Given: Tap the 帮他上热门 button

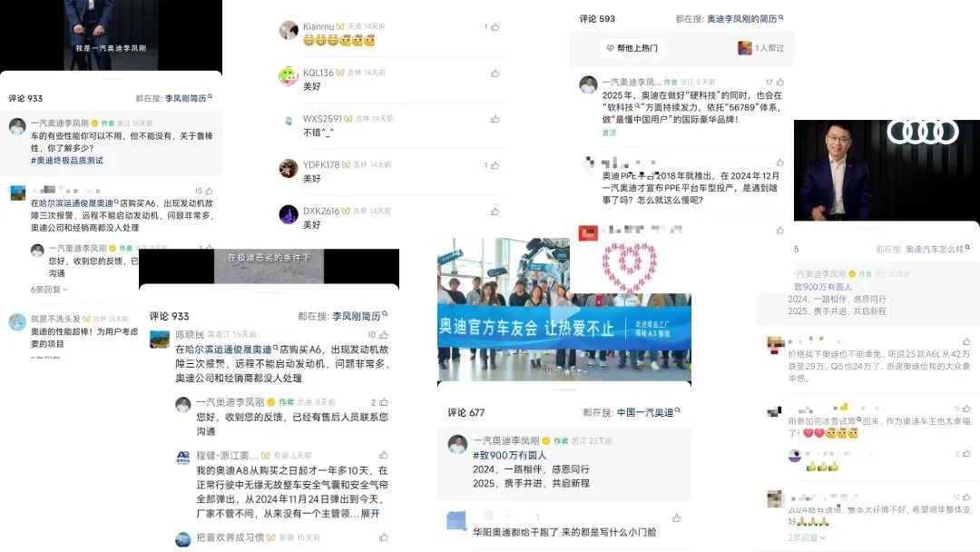Looking at the screenshot, I should tap(632, 48).
